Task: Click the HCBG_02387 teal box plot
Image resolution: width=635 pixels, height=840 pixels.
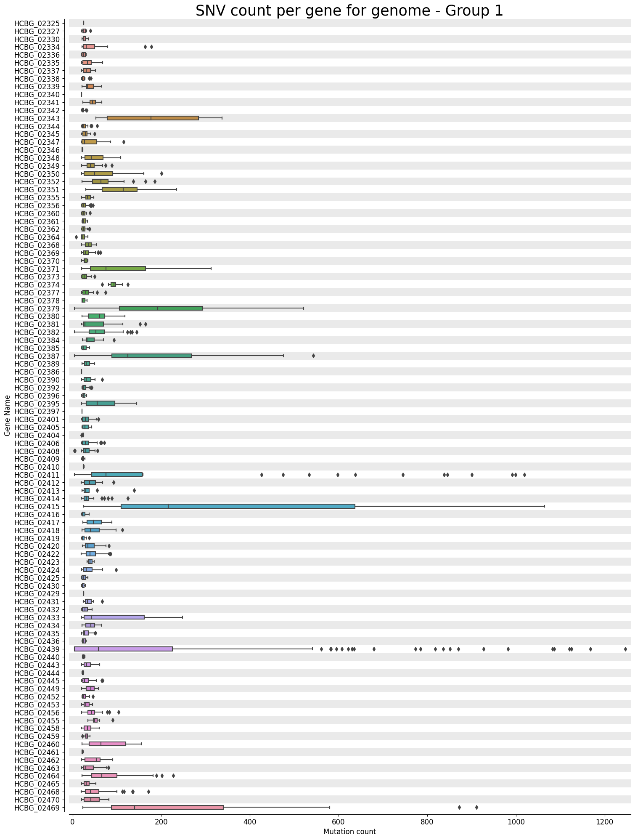Action: click(x=152, y=356)
